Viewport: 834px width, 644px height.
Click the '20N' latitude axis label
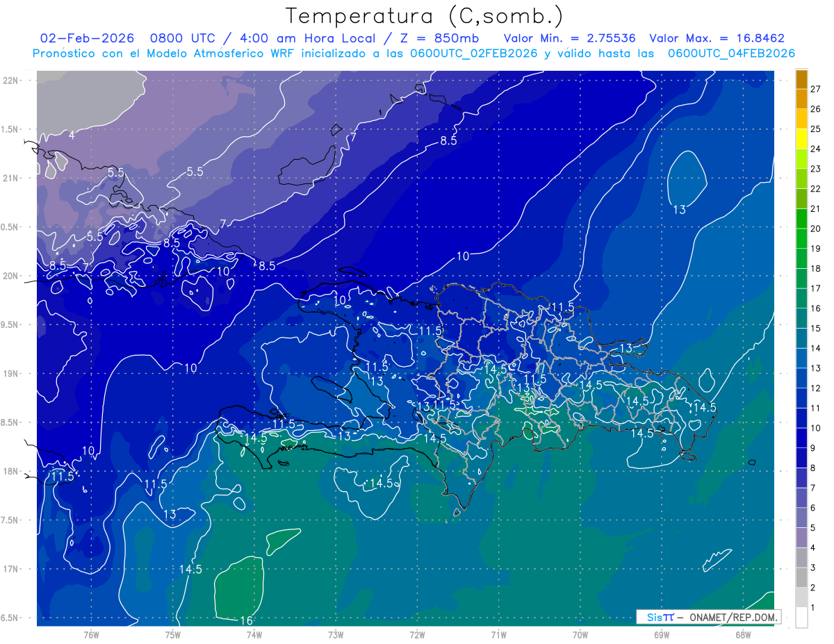point(11,276)
